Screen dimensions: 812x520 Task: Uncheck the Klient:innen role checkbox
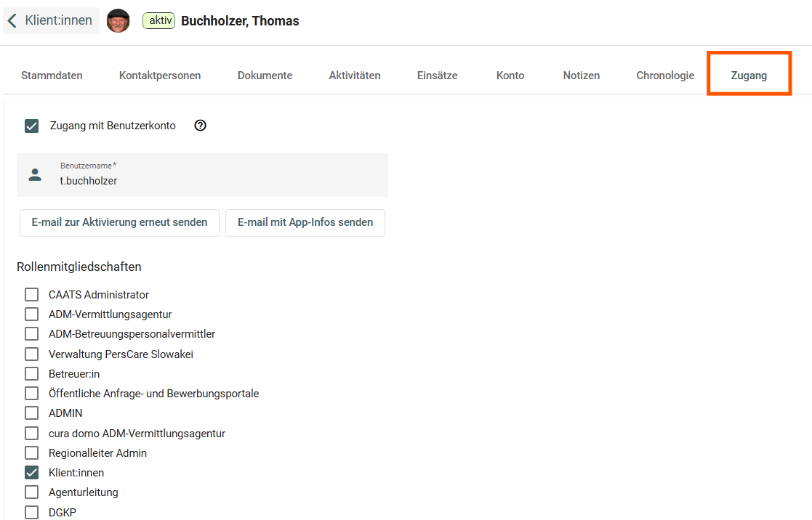pos(32,473)
